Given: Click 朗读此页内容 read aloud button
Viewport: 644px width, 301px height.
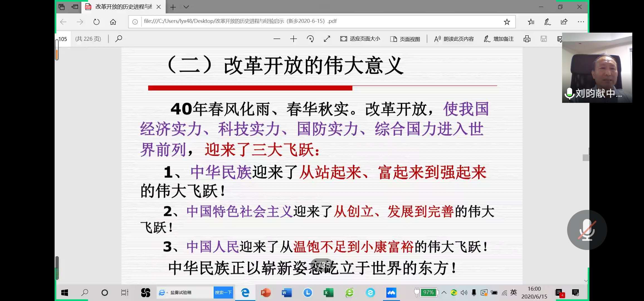Looking at the screenshot, I should click(454, 39).
